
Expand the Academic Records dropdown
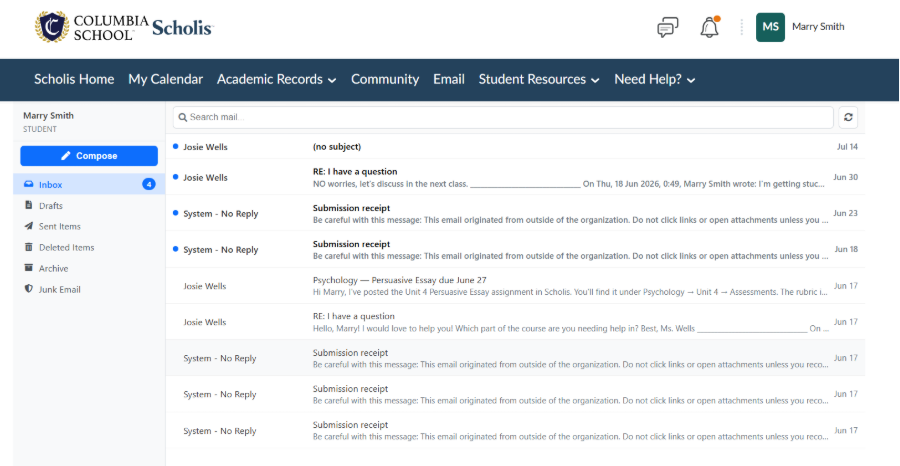click(x=276, y=80)
